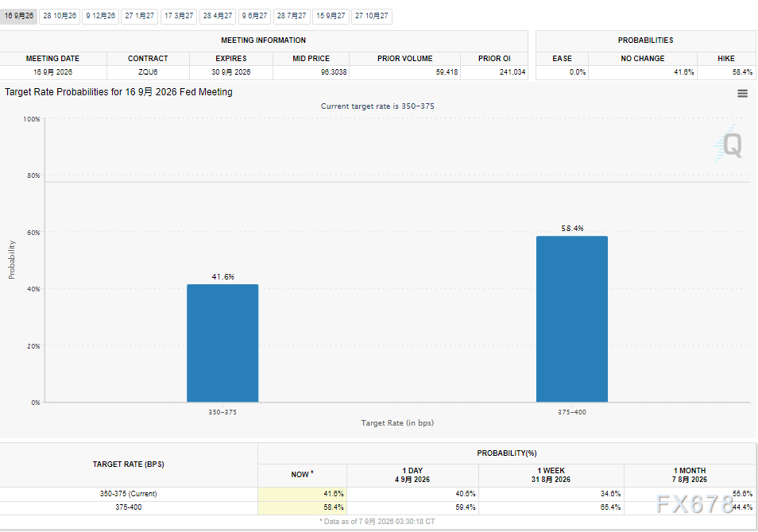758x532 pixels.
Task: Click the 1 MONTH 7 8月 2026 header
Action: click(x=690, y=475)
